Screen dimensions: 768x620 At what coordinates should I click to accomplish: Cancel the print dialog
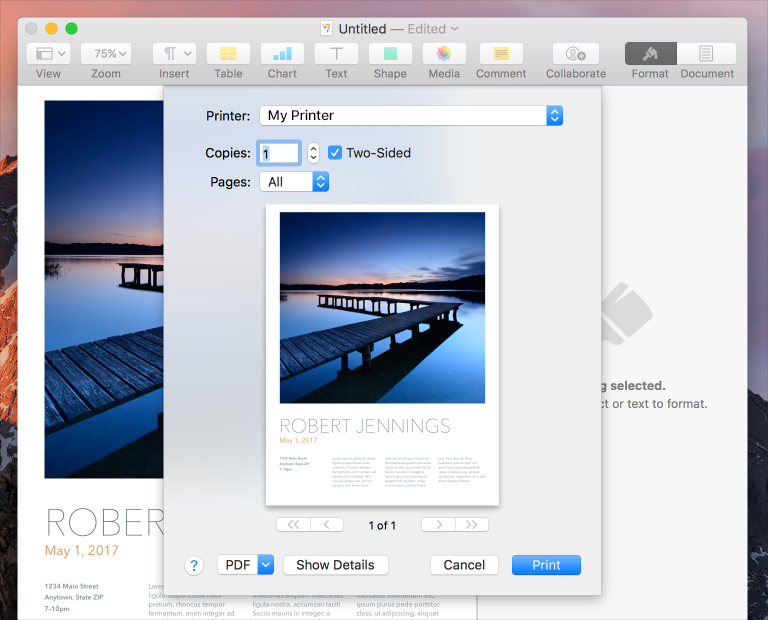(464, 565)
